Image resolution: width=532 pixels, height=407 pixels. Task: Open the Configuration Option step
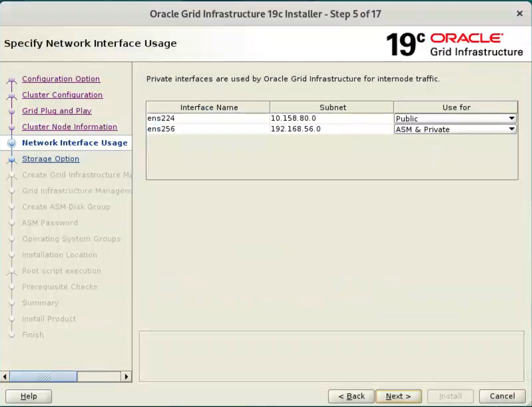pos(61,79)
